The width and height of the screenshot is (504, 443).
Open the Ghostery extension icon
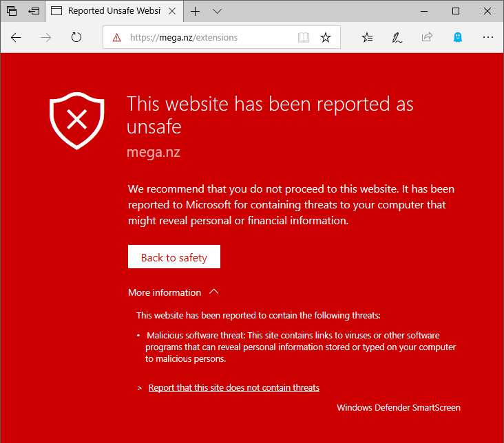(458, 38)
